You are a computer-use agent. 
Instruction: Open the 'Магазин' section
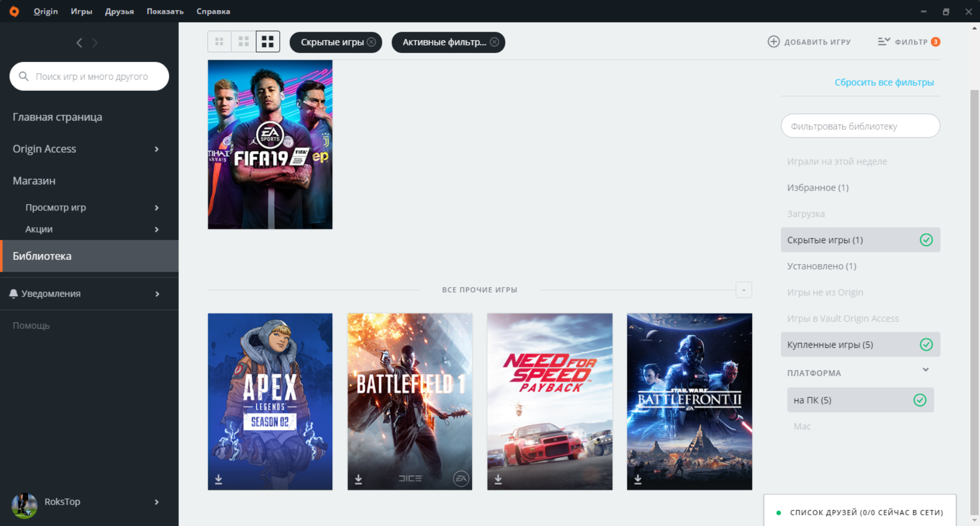click(34, 181)
